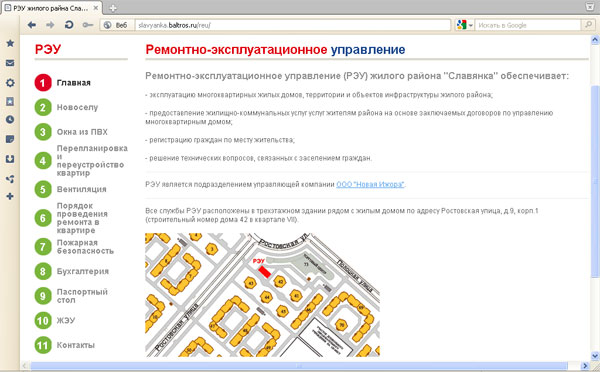Open the Вентиляция menu item
This screenshot has width=600, height=372.
click(82, 189)
